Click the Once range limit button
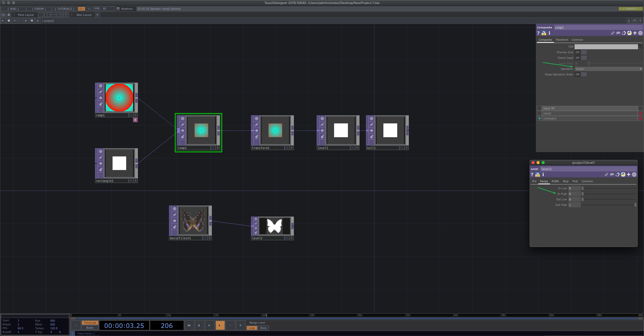The width and height of the screenshot is (644, 336). tap(263, 328)
